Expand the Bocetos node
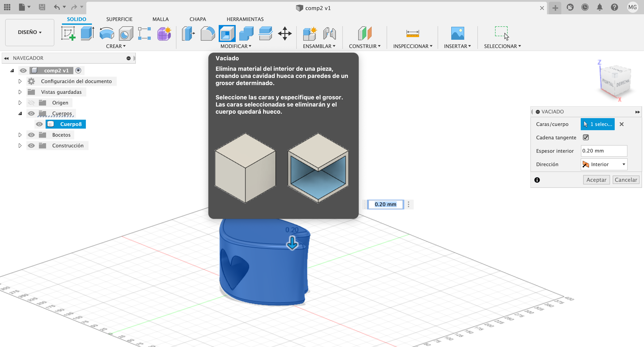Screen dimensions: 644x347 click(20, 135)
